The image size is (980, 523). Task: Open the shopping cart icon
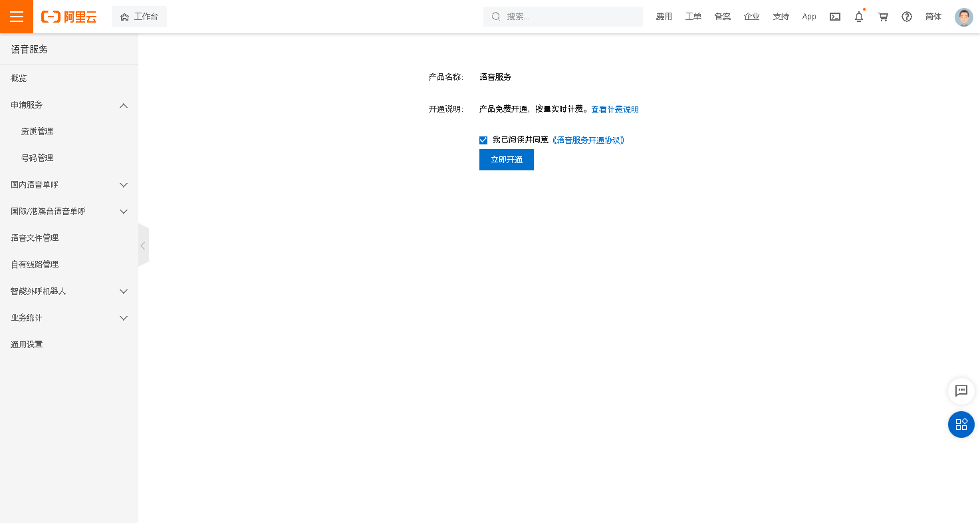[x=883, y=17]
